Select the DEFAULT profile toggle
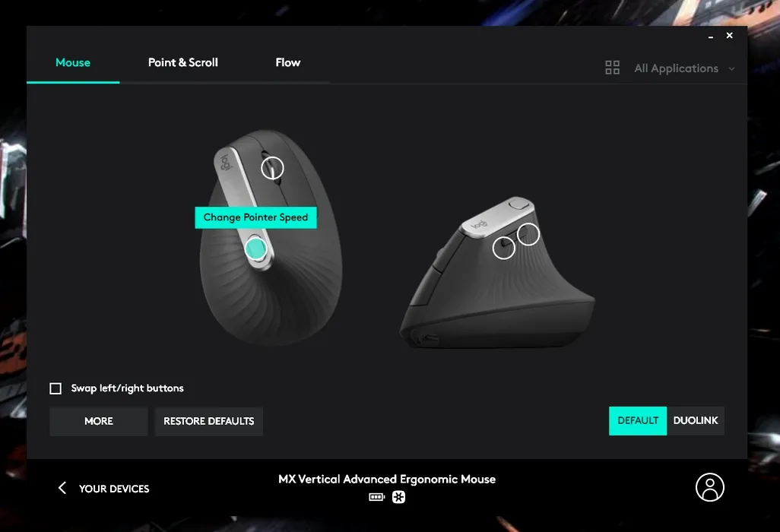This screenshot has width=780, height=532. 638,420
